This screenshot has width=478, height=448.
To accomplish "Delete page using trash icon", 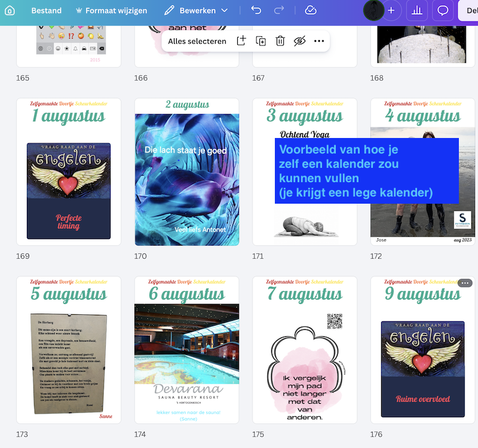I will [x=280, y=41].
